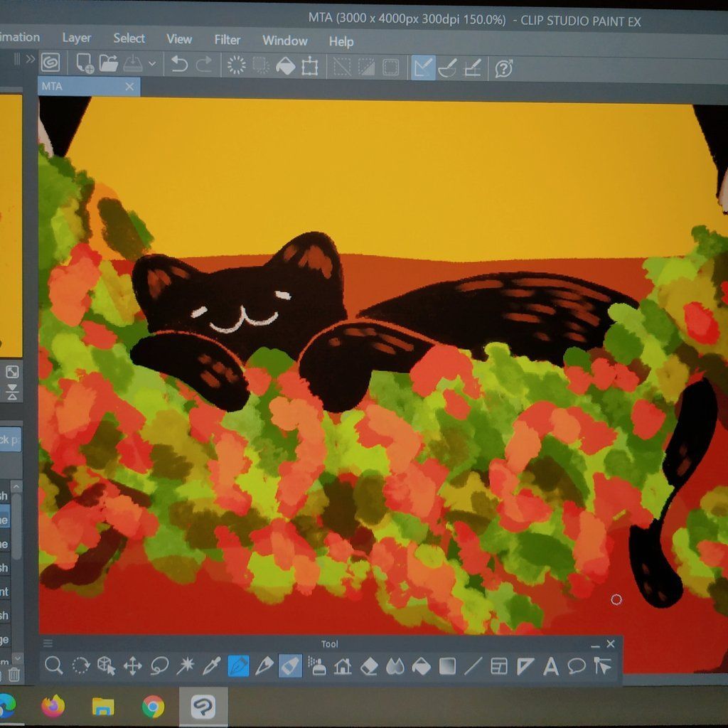Click the Open file icon
This screenshot has width=728, height=728.
[109, 63]
